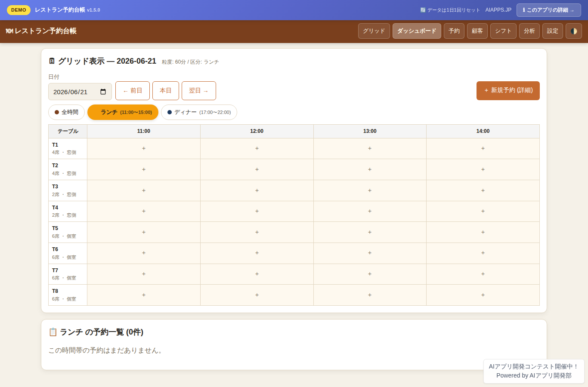Viewport: 588px width, 387px height.
Task: Go to previous day 前日
Action: (133, 91)
